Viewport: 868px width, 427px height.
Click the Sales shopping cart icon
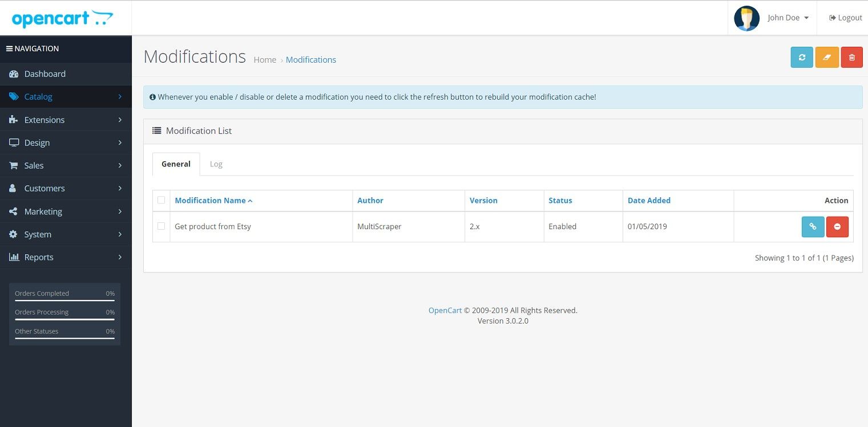tap(14, 165)
